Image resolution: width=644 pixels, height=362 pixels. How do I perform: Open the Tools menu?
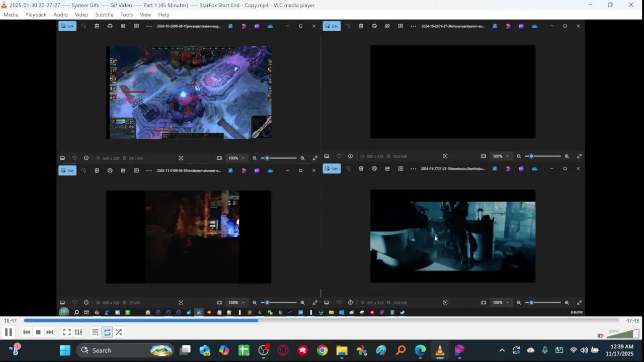(126, 15)
